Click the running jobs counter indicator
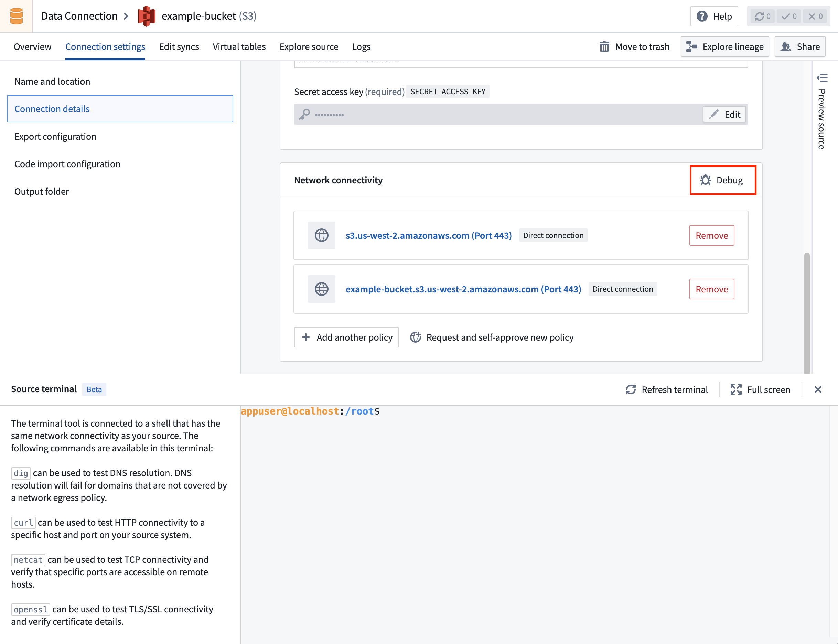This screenshot has width=838, height=644. coord(762,16)
